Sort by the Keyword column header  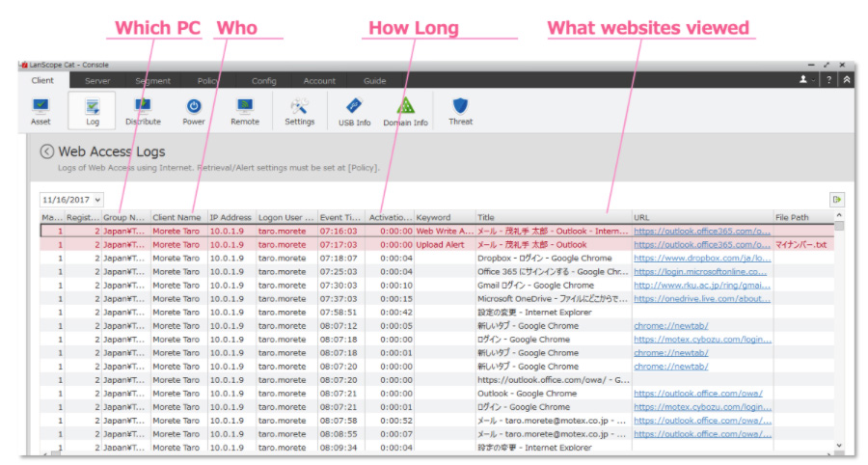445,218
